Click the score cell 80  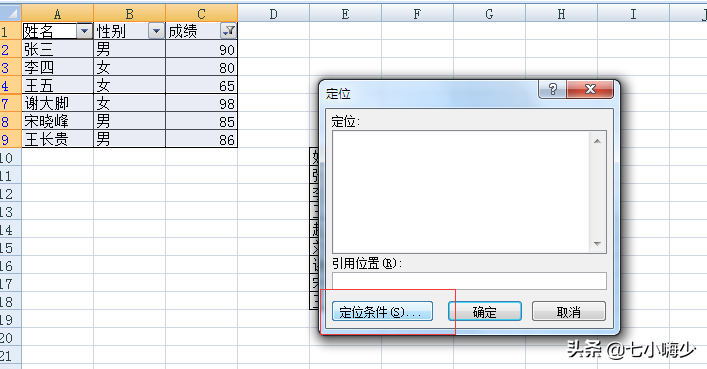click(202, 67)
